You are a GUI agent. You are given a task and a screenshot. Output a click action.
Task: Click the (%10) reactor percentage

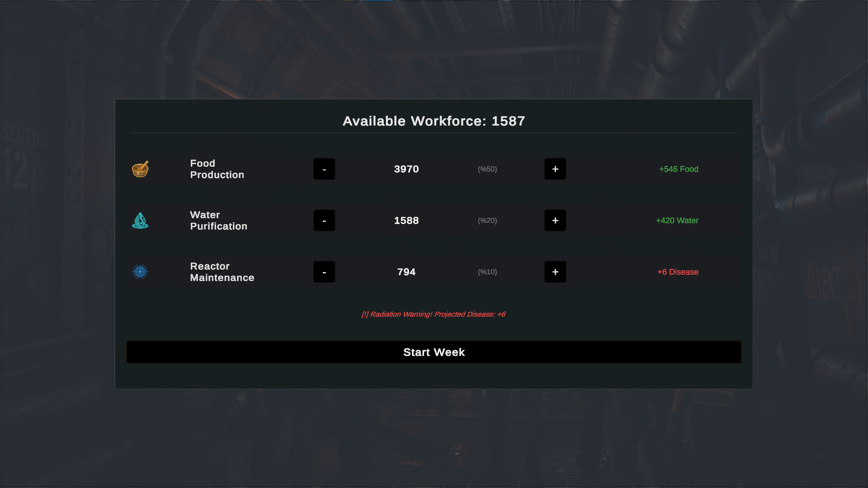487,272
